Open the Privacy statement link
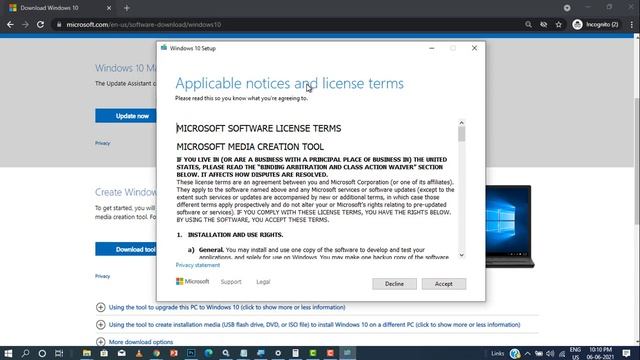 198,265
